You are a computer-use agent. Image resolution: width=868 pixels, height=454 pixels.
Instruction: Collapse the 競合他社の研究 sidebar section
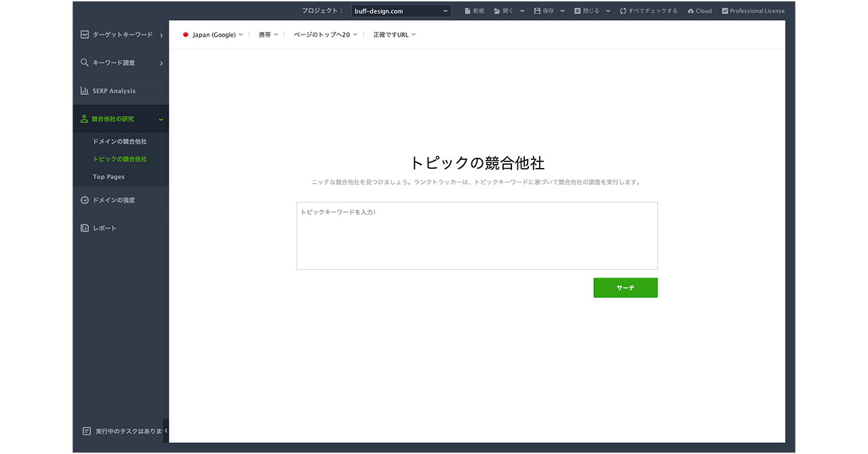point(161,119)
